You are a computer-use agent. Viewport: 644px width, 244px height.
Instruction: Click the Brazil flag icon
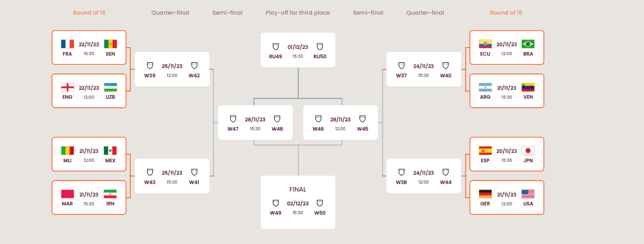(x=528, y=44)
